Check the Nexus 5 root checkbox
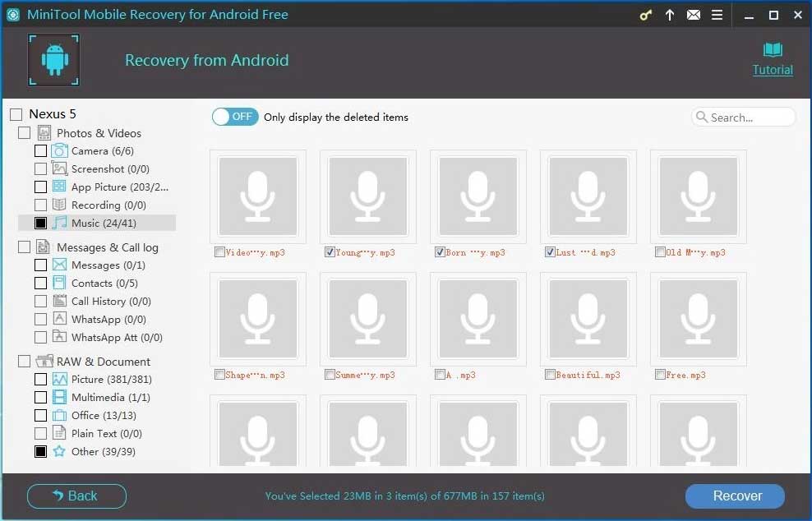 pos(16,115)
